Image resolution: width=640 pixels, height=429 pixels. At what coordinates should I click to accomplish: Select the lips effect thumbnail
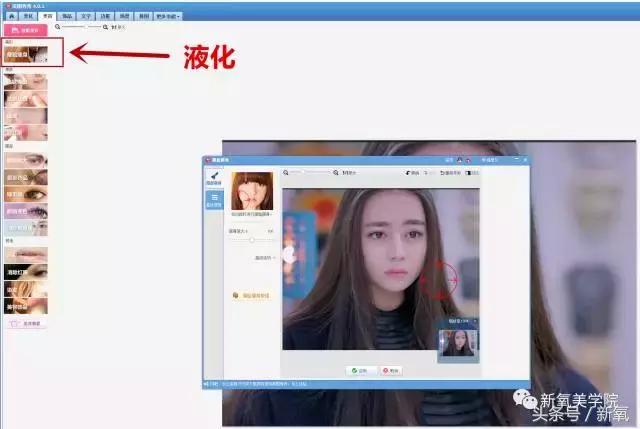(x=25, y=254)
